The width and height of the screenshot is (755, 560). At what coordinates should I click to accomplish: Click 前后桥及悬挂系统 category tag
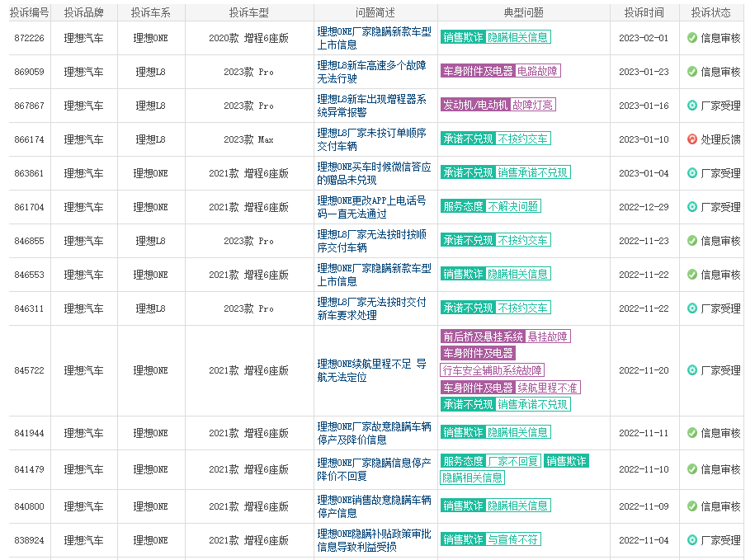483,336
